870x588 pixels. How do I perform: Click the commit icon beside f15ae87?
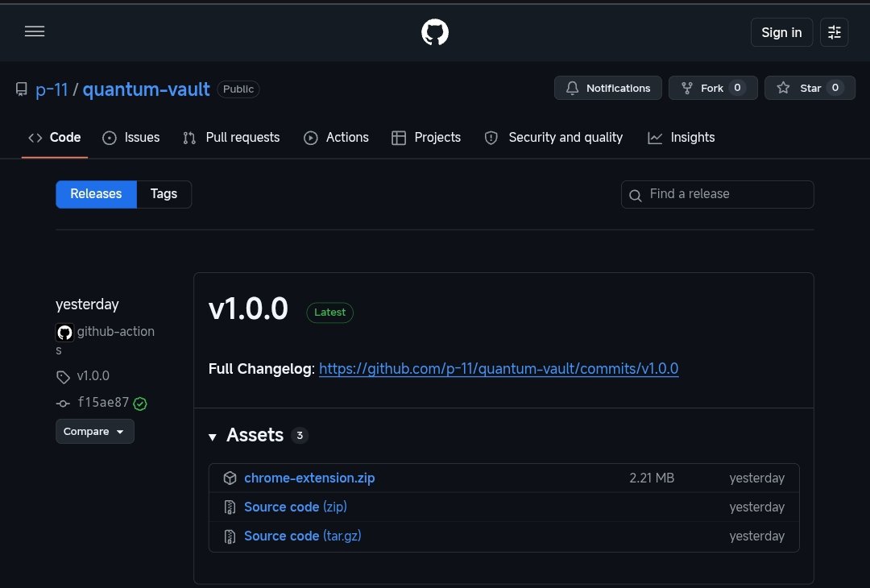coord(64,404)
